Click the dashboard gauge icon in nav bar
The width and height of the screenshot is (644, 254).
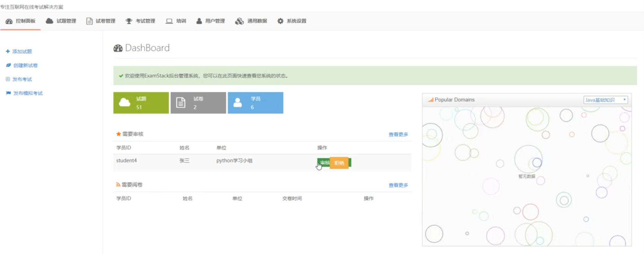(9, 21)
